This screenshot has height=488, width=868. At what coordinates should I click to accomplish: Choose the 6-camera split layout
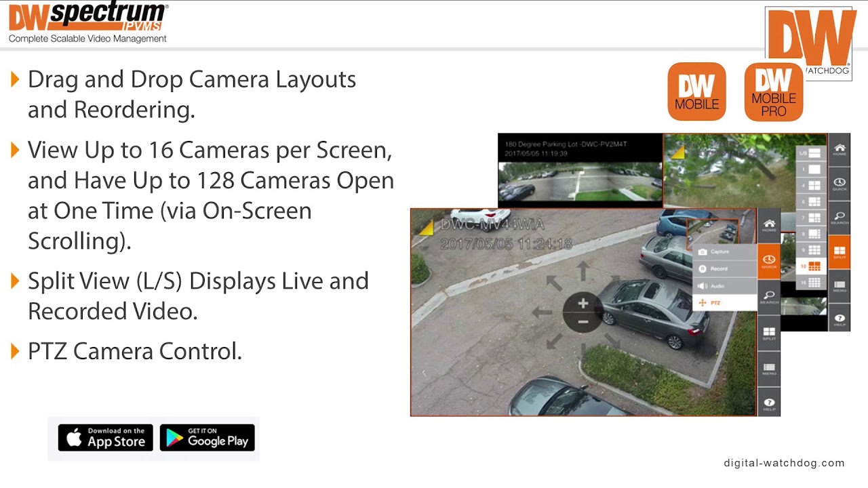coord(810,202)
